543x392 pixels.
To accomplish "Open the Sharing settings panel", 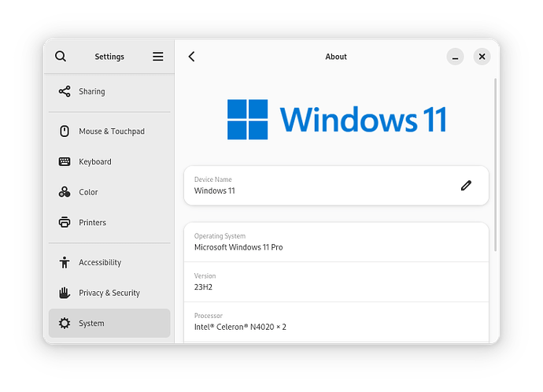I will 109,91.
